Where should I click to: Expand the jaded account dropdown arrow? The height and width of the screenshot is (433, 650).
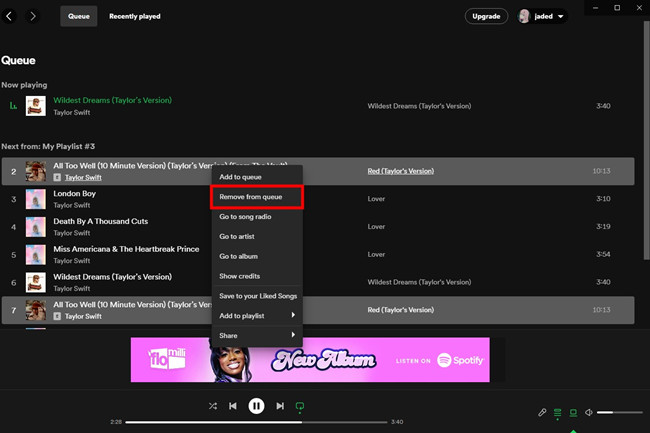[x=560, y=17]
